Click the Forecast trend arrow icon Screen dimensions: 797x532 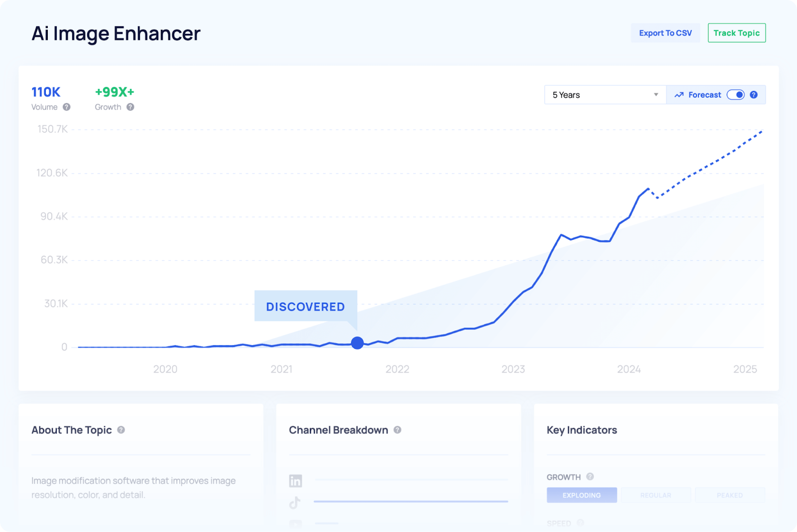coord(678,95)
